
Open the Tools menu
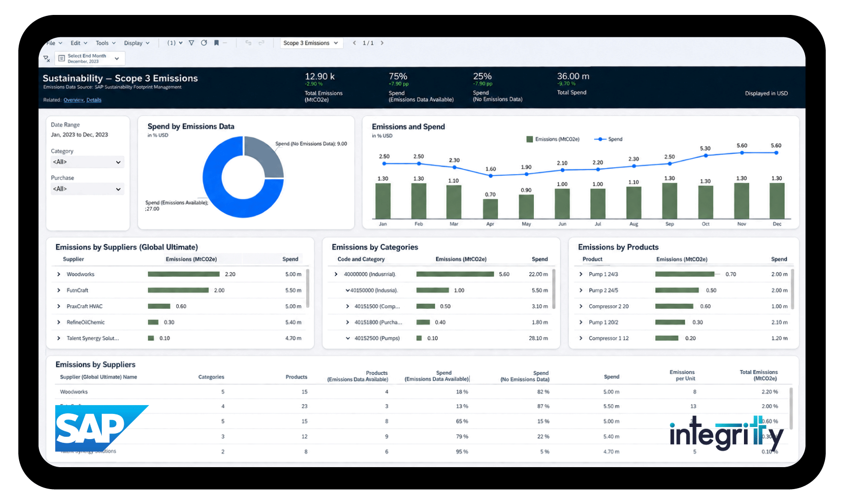tap(106, 43)
